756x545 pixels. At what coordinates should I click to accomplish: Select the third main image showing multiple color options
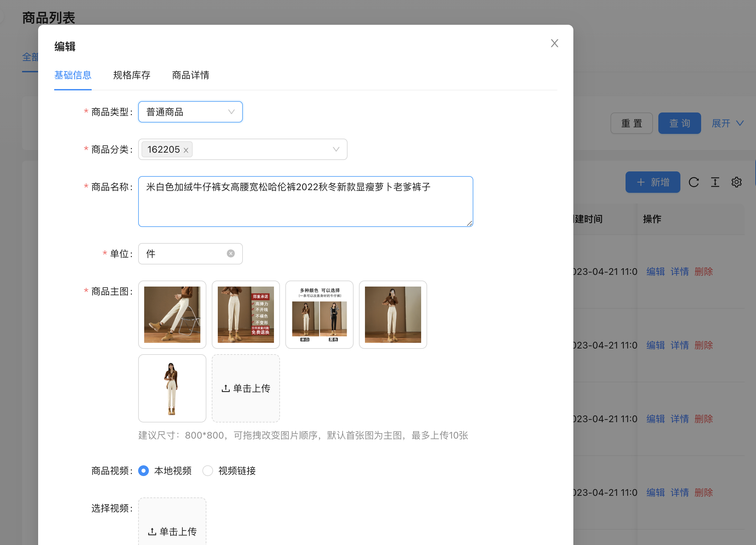tap(319, 315)
